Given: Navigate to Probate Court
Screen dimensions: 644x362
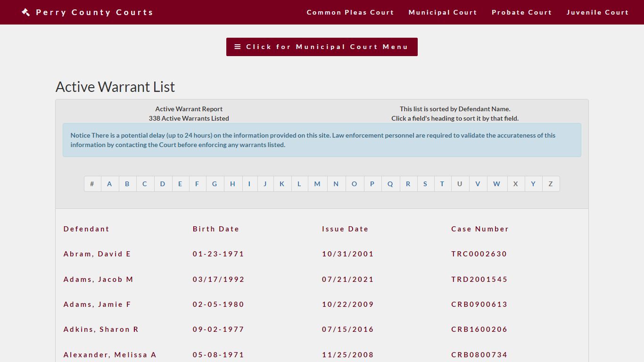Looking at the screenshot, I should (x=521, y=12).
